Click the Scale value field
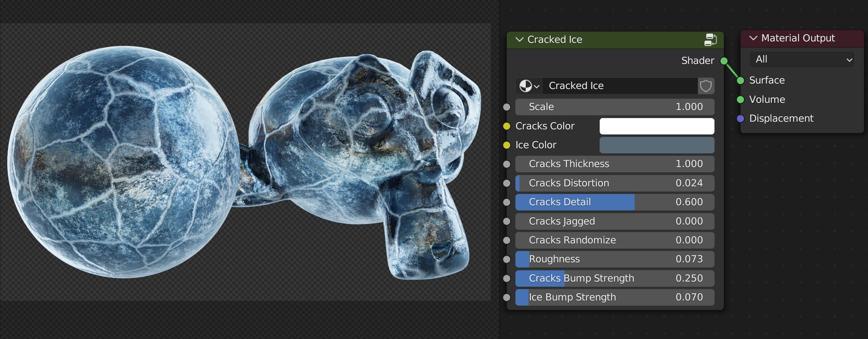The height and width of the screenshot is (339, 868). 614,106
